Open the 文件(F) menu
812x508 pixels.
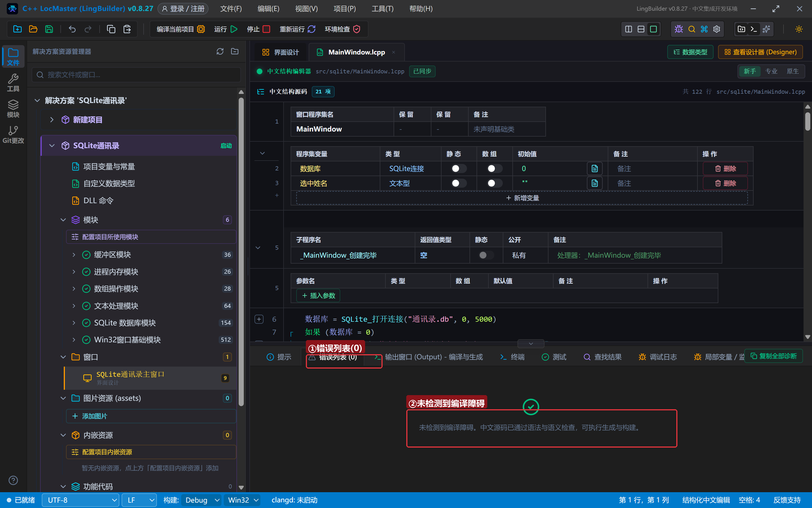tap(231, 9)
